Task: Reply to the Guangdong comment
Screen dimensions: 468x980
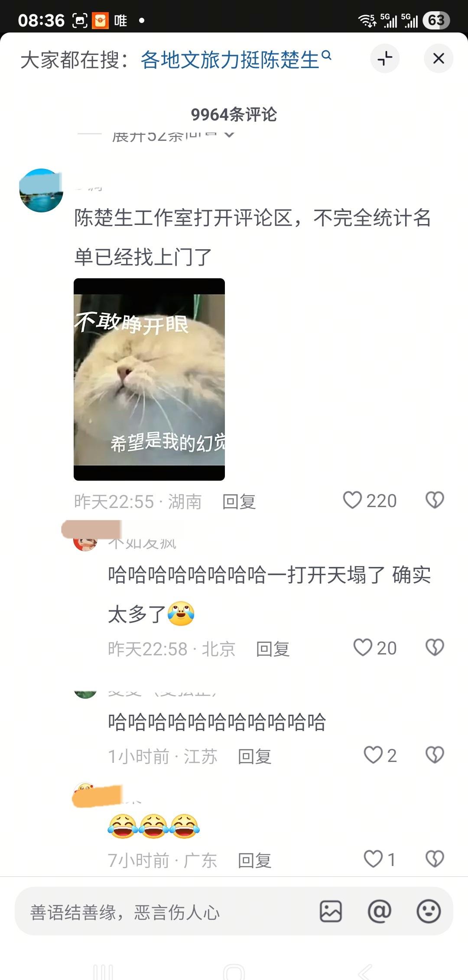Action: click(x=254, y=860)
